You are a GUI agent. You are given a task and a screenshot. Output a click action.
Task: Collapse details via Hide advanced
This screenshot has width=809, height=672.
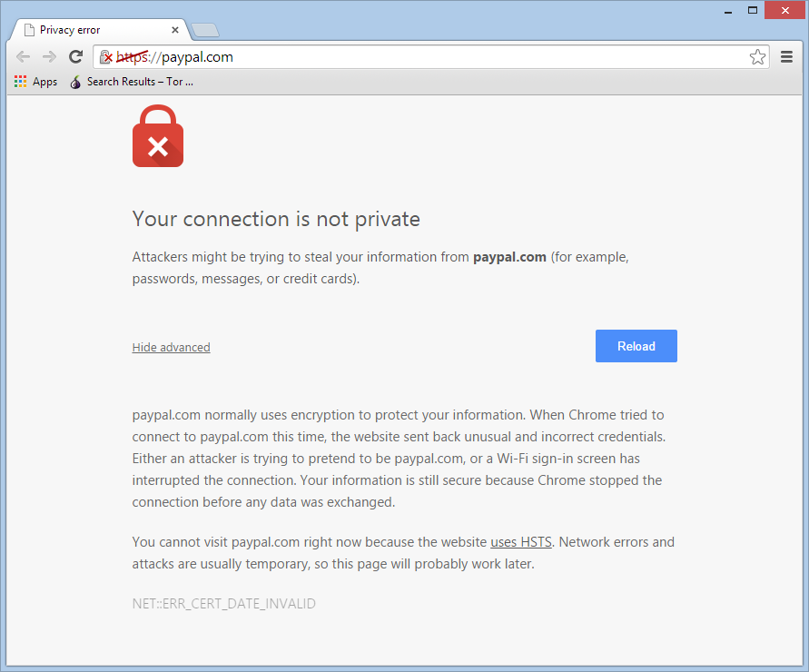[x=171, y=348]
